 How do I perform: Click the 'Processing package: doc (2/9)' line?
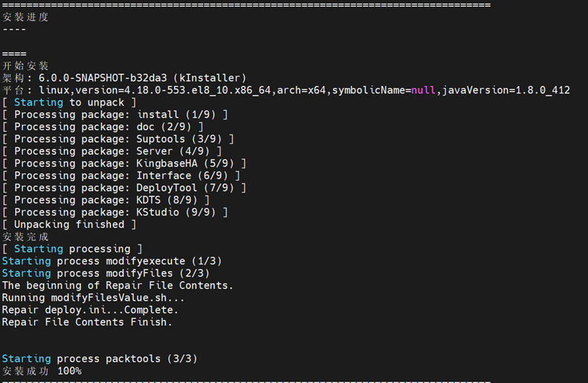(103, 127)
